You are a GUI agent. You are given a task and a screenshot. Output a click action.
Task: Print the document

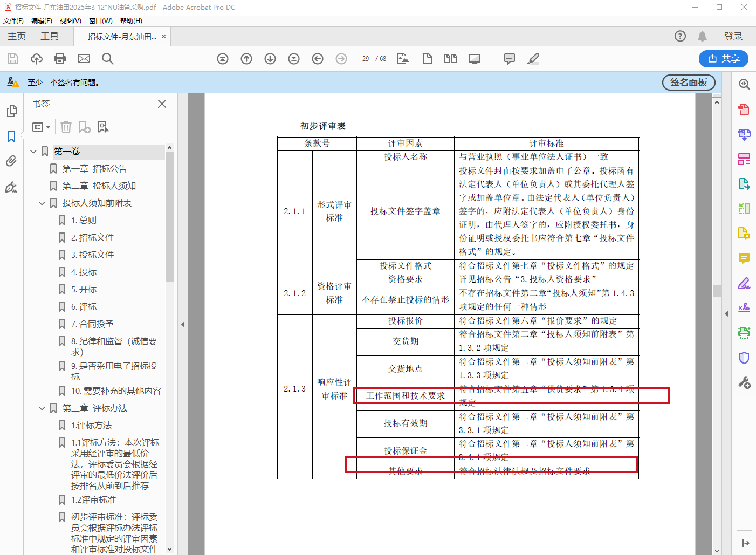tap(60, 59)
